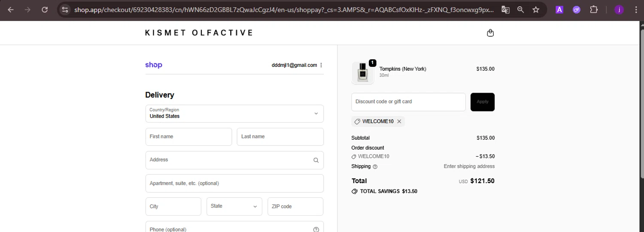Viewport: 644px width, 232px height.
Task: Focus the Apartment, suite, etc. field
Action: tap(234, 183)
